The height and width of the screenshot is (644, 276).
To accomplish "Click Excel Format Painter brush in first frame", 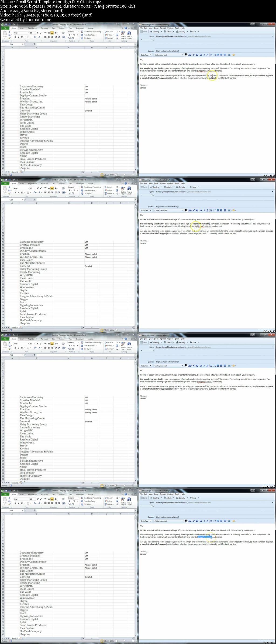I will tap(9, 38).
